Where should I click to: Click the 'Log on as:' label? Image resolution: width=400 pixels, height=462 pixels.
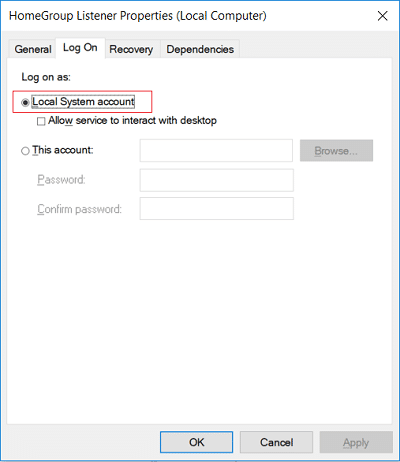pos(46,77)
